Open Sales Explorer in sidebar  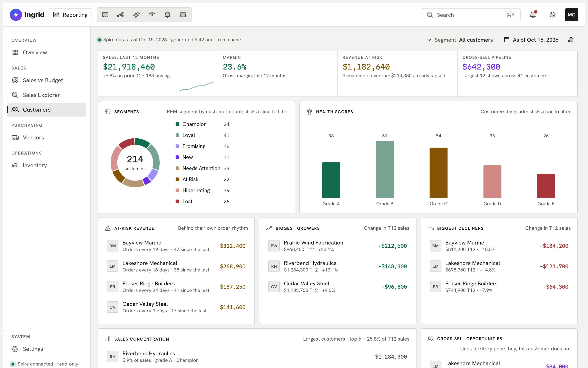point(47,95)
